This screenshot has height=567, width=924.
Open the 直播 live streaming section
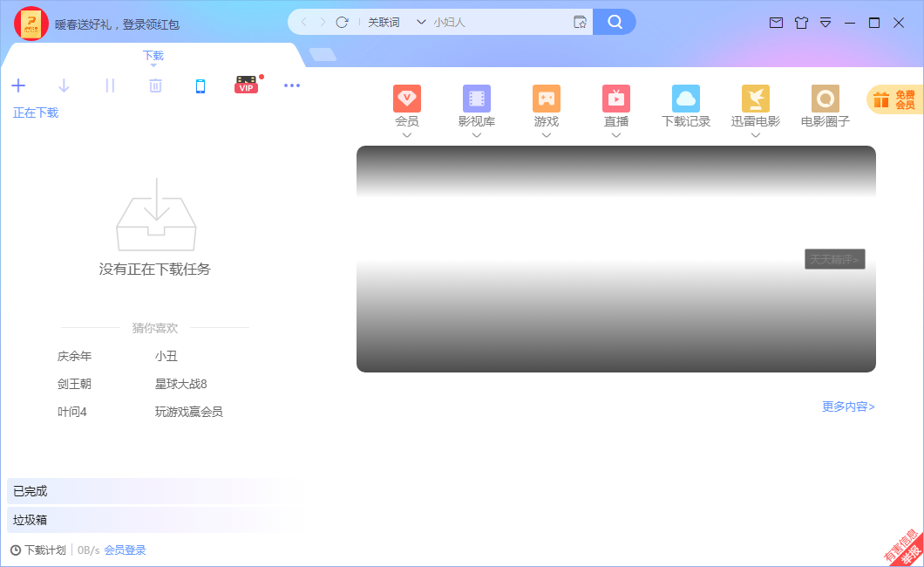pyautogui.click(x=615, y=106)
